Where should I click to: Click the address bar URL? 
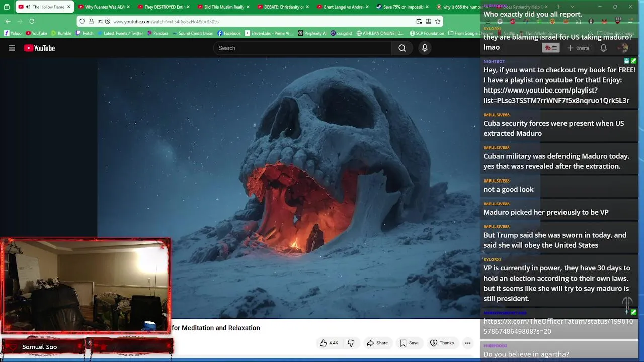coord(166,22)
